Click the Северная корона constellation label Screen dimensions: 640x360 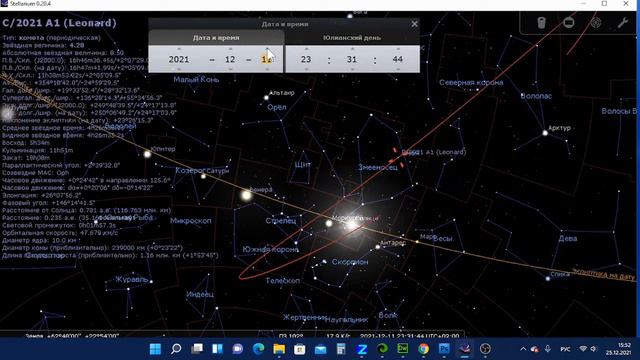(x=471, y=82)
